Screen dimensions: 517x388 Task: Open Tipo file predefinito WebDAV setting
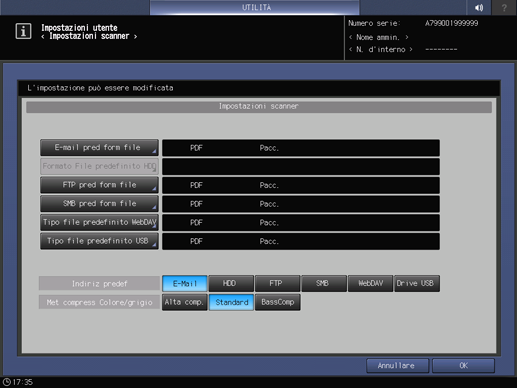pos(99,222)
